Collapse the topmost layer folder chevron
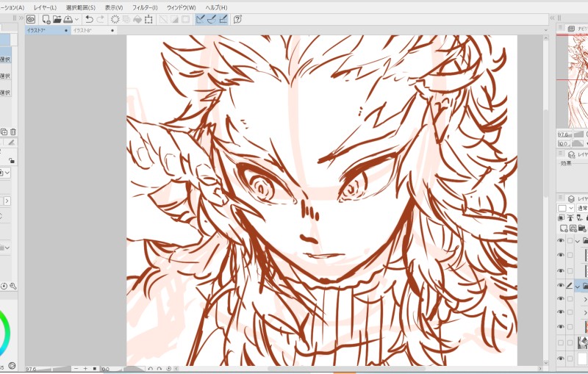Image resolution: width=588 pixels, height=374 pixels. pos(578,241)
